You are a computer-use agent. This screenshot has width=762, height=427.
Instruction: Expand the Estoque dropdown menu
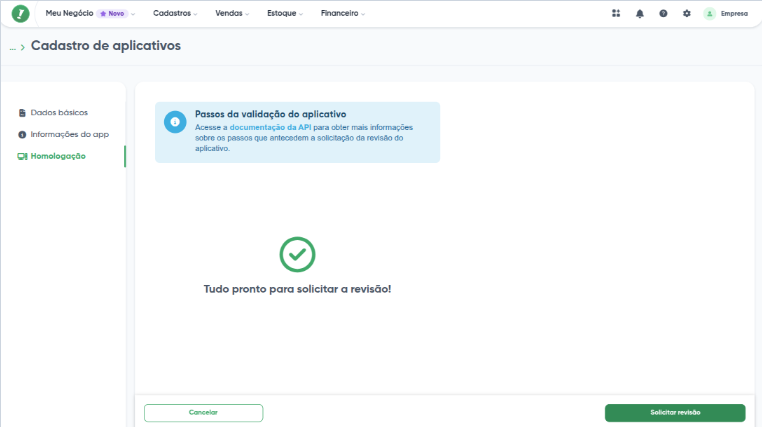click(286, 14)
